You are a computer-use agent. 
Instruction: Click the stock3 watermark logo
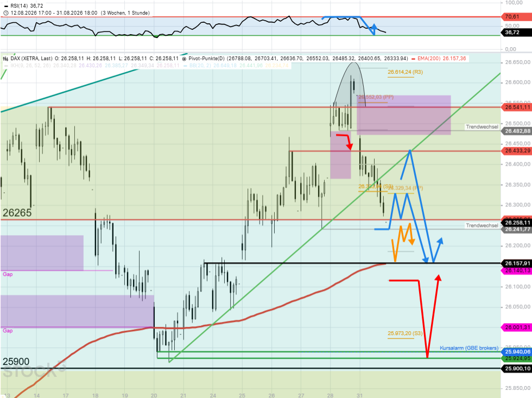pos(33,370)
